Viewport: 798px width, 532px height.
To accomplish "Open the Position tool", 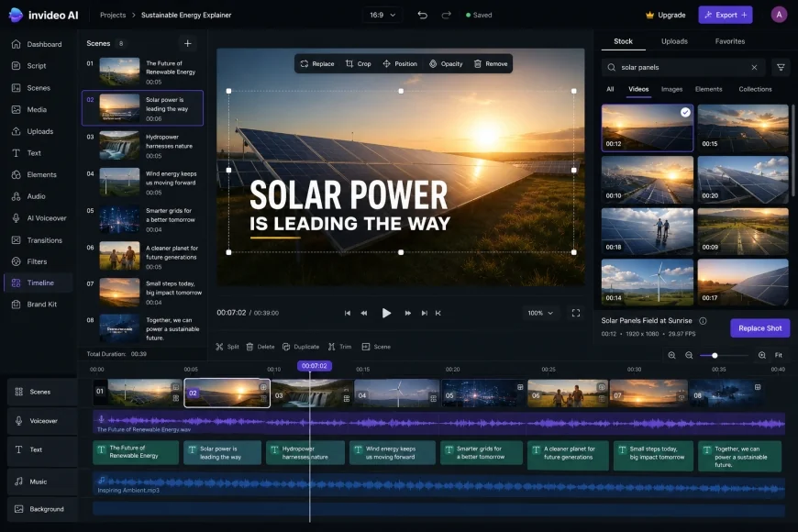I will coord(400,63).
